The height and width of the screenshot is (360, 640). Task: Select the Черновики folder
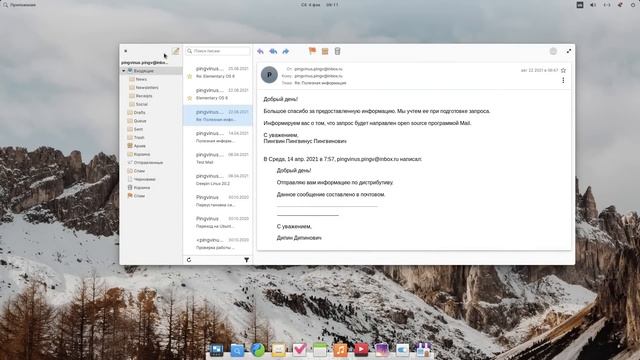pos(144,179)
